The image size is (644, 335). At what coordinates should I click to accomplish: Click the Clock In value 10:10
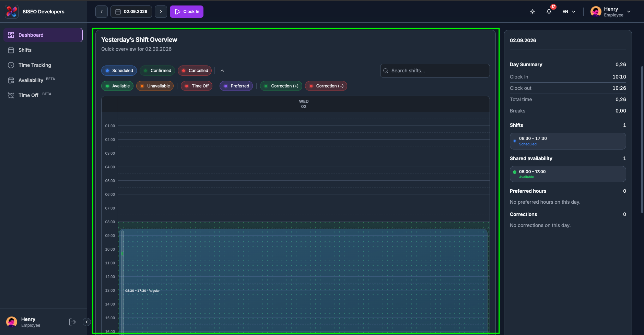619,77
